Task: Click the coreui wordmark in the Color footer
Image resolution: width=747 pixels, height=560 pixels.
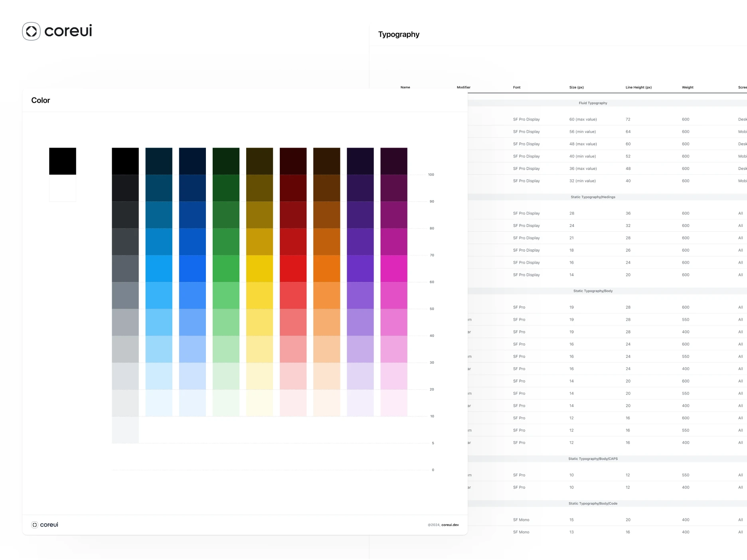Action: pyautogui.click(x=49, y=525)
